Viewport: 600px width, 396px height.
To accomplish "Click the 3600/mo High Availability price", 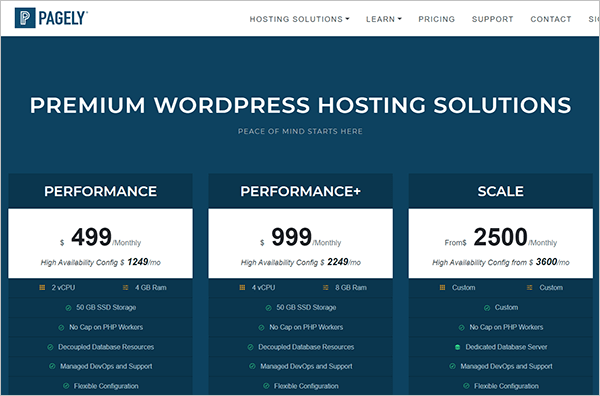I will tap(553, 262).
